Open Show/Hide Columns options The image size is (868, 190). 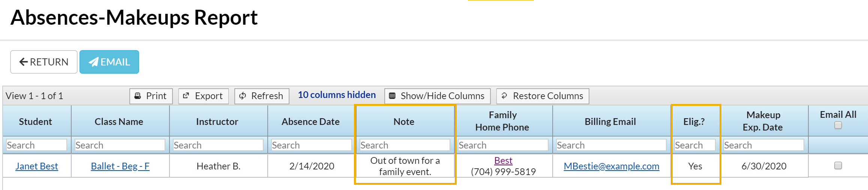point(437,96)
